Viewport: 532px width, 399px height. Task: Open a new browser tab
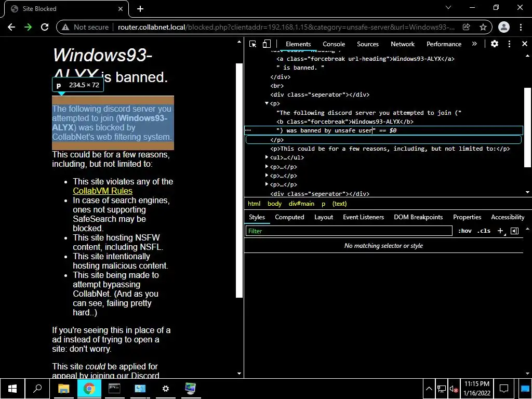coord(140,9)
